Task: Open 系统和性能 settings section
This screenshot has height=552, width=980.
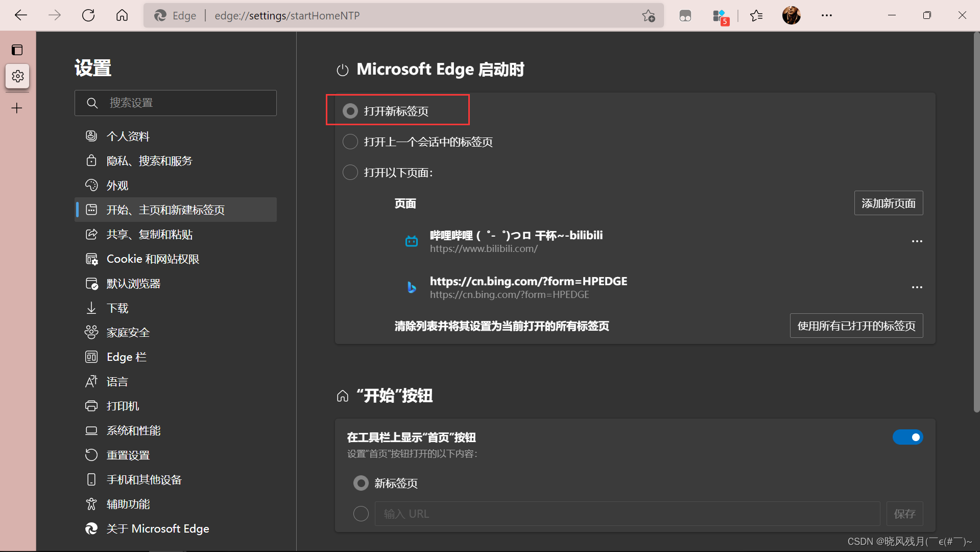Action: 176,430
